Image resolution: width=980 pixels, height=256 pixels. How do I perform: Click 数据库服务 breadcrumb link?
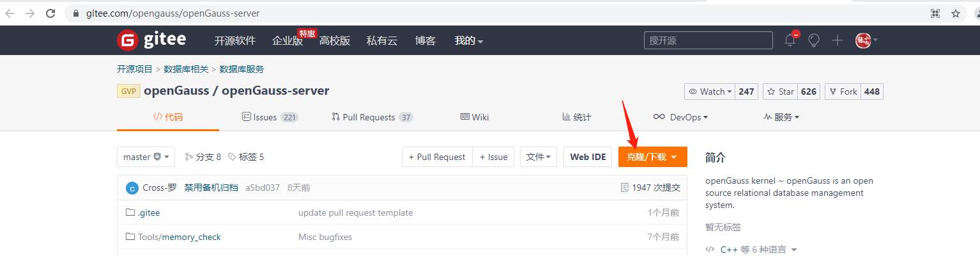coord(241,69)
